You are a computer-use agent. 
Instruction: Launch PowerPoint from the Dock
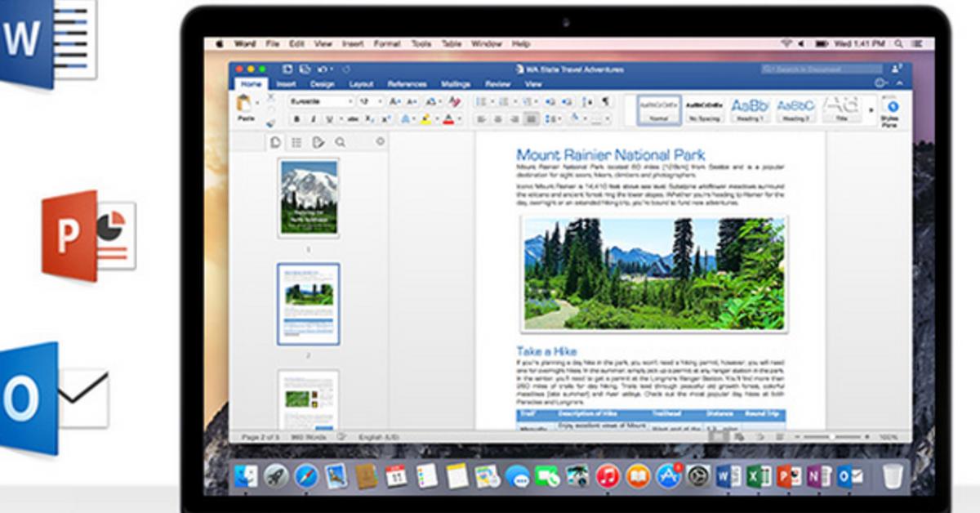[789, 475]
